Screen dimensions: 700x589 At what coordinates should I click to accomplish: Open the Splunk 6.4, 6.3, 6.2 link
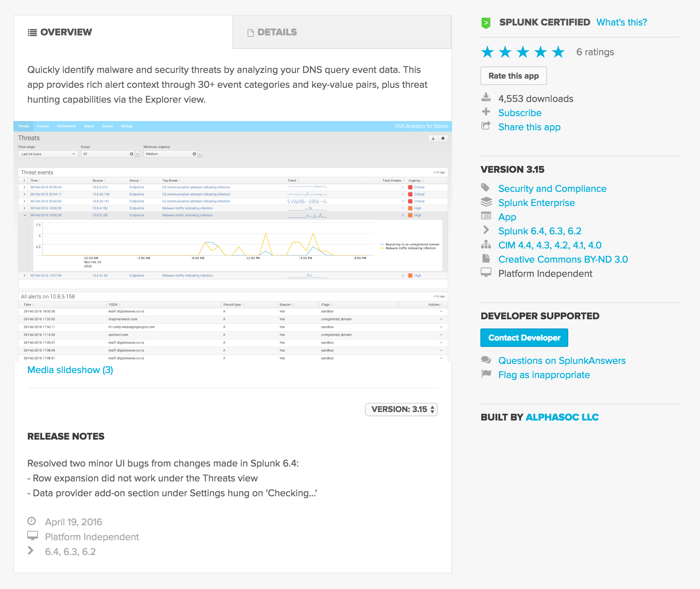pyautogui.click(x=540, y=231)
